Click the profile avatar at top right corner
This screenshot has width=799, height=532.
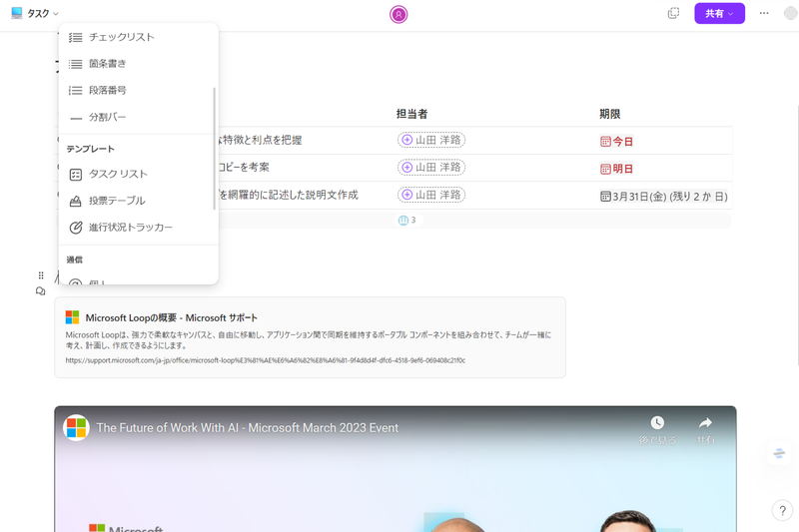click(791, 13)
